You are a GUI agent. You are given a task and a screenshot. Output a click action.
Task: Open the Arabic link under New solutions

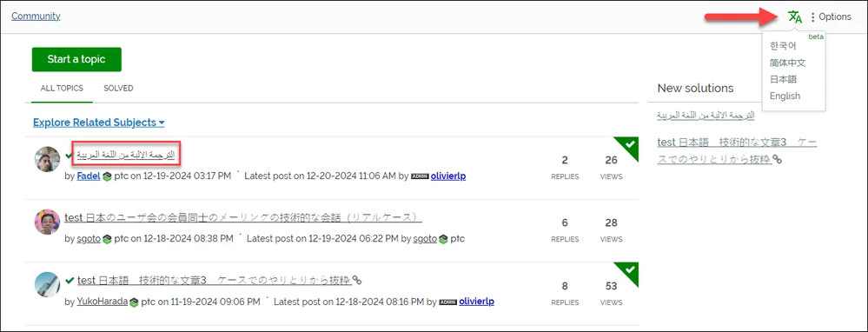(706, 115)
